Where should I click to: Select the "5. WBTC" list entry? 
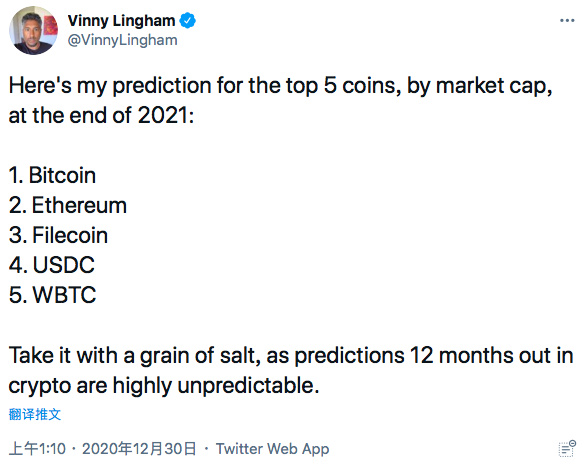click(52, 295)
